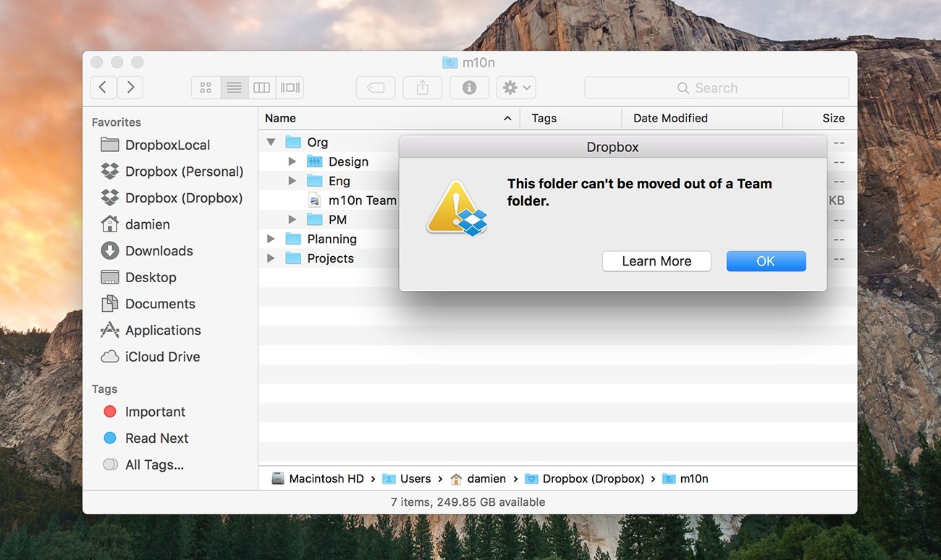Expand the PM folder

pyautogui.click(x=292, y=219)
